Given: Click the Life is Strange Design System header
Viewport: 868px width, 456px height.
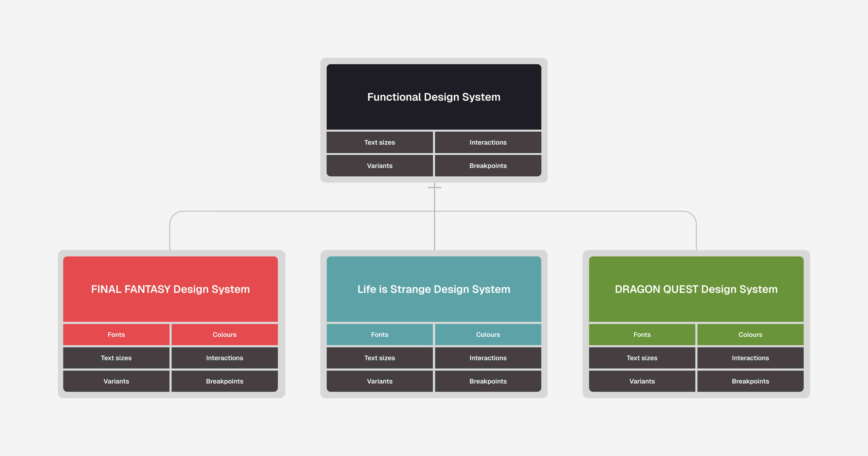Looking at the screenshot, I should [x=434, y=289].
